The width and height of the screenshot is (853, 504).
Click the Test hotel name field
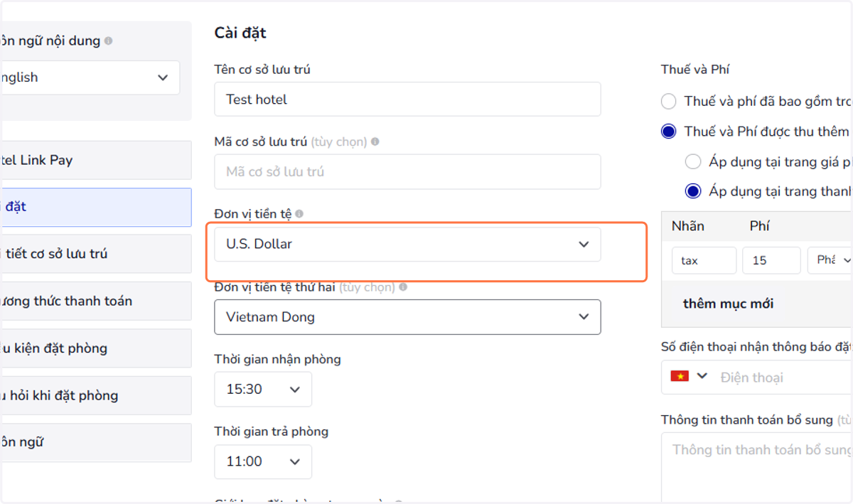(407, 100)
